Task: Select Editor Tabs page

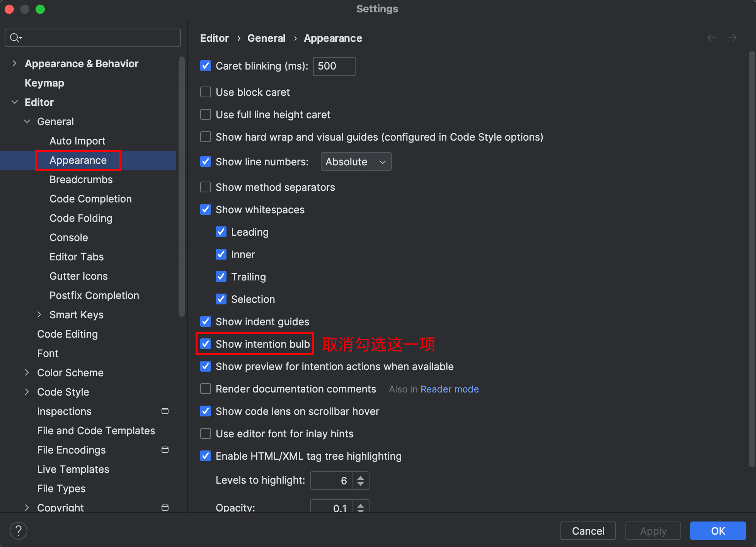Action: coord(77,257)
